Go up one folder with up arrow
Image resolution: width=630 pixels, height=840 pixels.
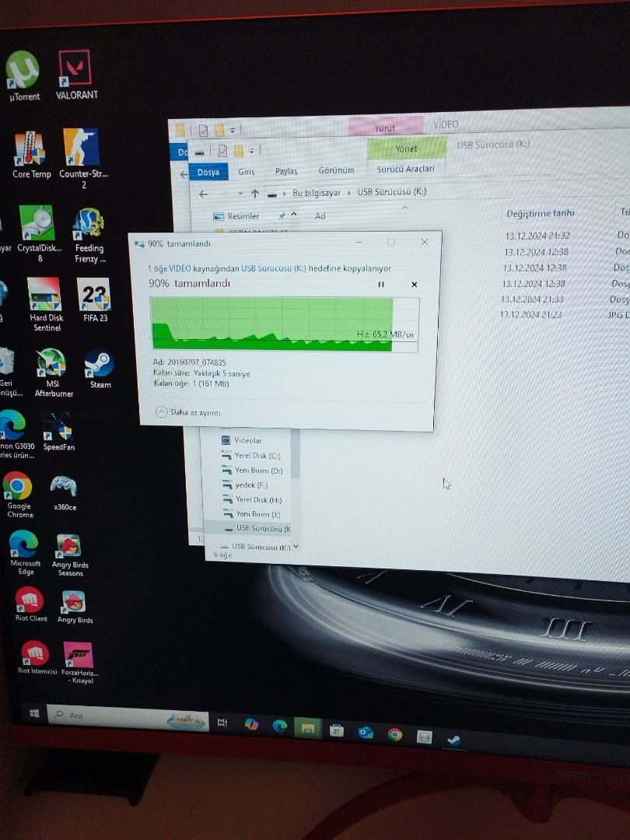tap(254, 194)
